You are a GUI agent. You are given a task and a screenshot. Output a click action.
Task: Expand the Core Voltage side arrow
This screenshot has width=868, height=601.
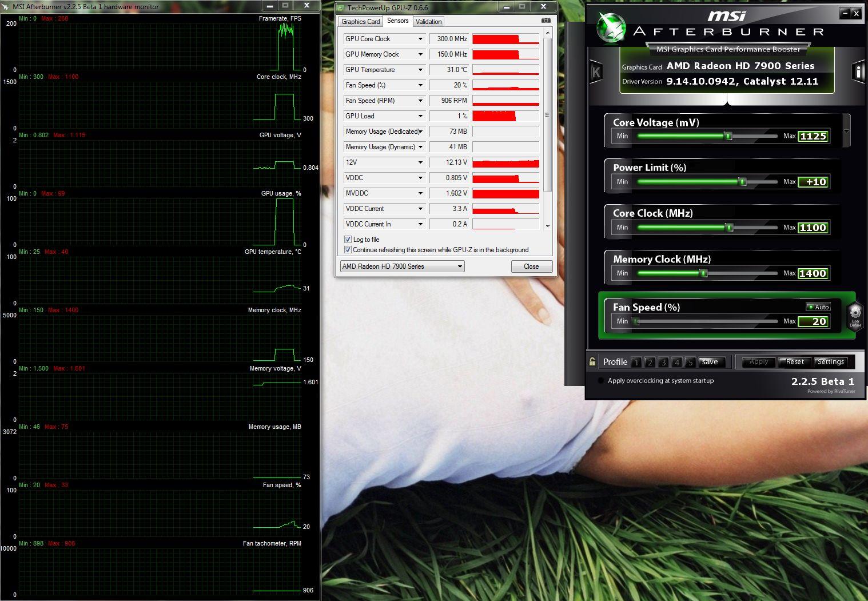coord(847,131)
